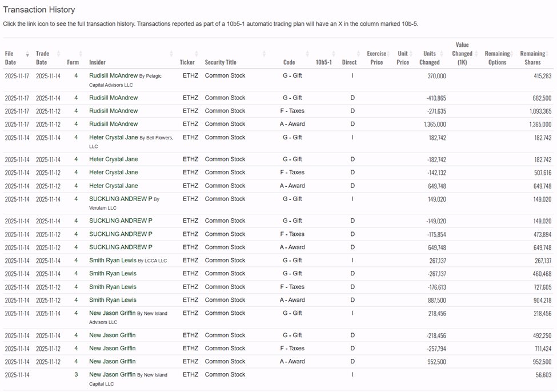Select the -175,854 units changed value
The image size is (557, 392).
click(436, 234)
